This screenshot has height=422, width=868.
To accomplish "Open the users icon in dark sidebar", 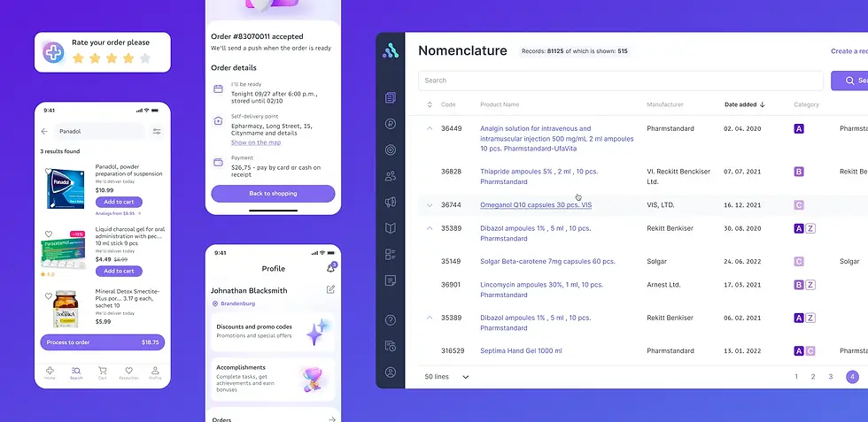I will click(x=391, y=176).
